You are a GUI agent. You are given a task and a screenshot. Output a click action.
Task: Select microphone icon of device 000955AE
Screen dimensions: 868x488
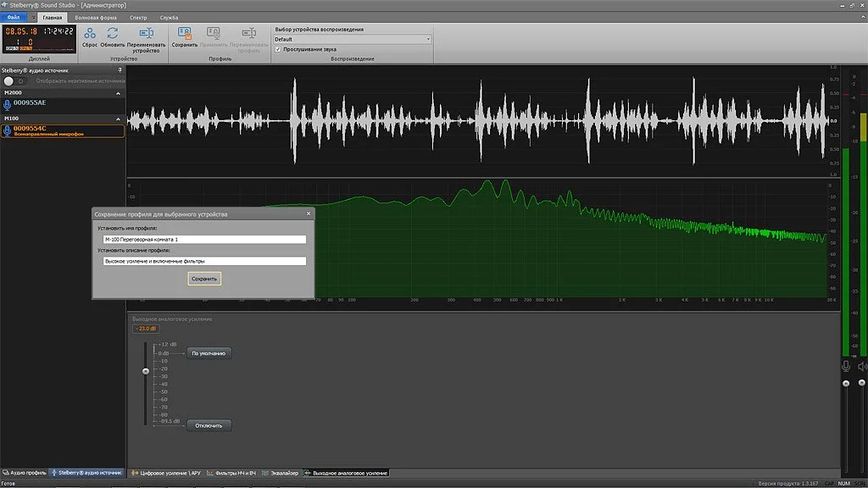(x=7, y=104)
